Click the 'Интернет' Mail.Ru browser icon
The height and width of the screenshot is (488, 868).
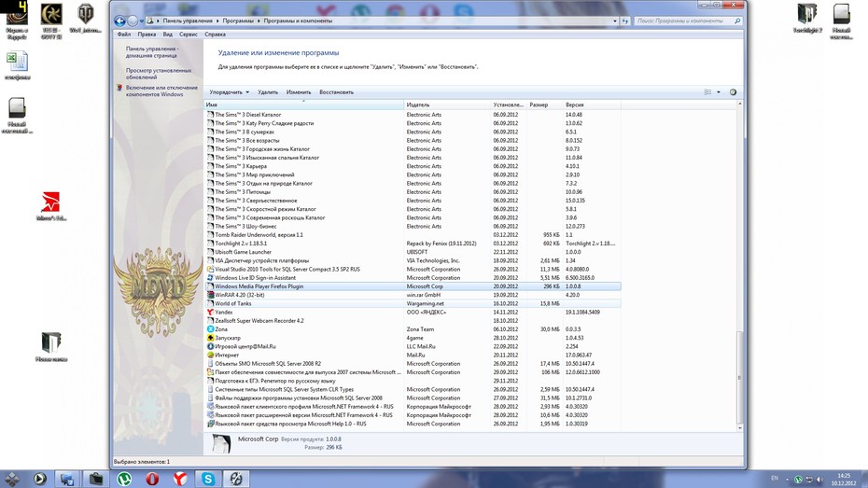[x=210, y=355]
